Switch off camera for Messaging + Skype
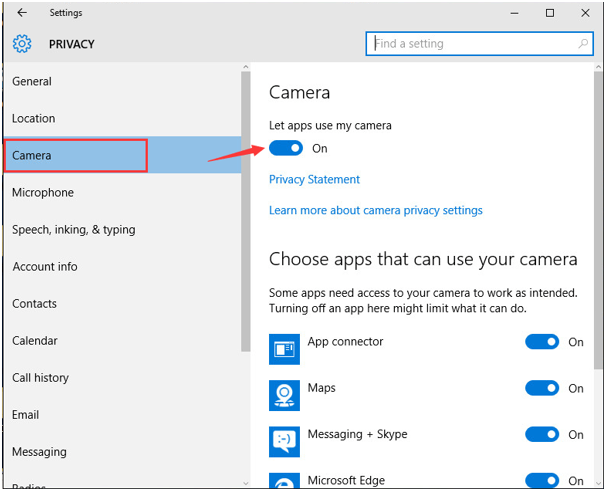Screen dimensions: 609x490 pos(542,434)
